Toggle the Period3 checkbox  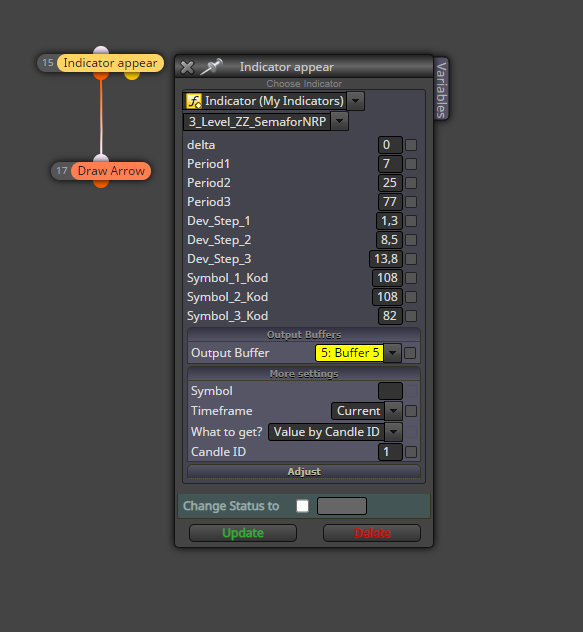411,202
